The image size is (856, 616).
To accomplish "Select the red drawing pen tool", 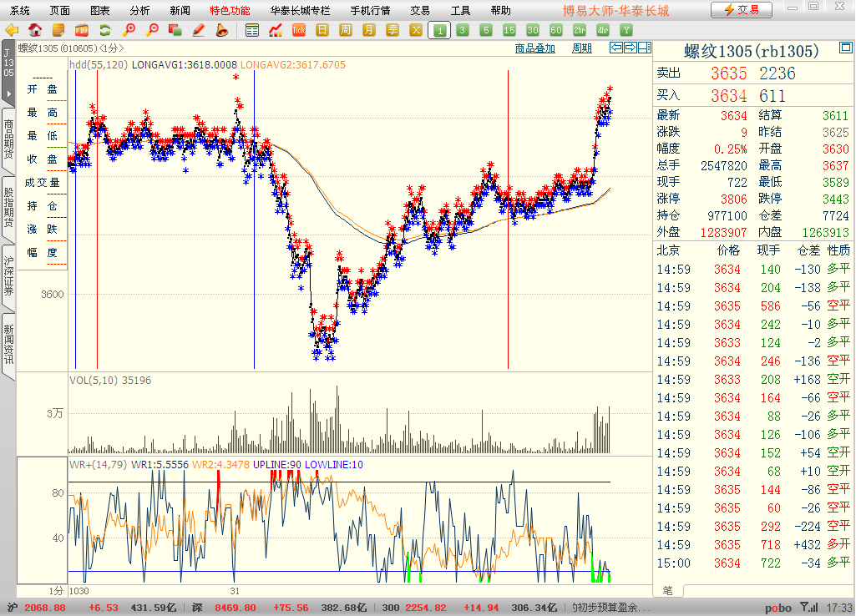I will 199,30.
